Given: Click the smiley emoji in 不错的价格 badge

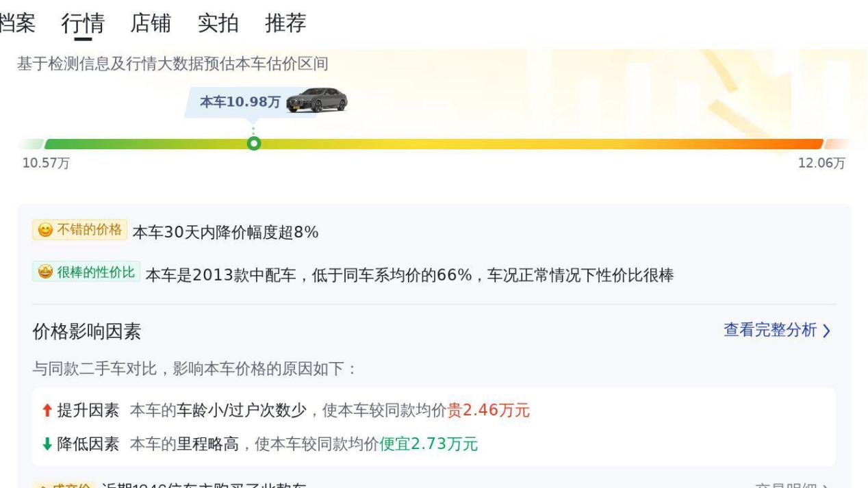Looking at the screenshot, I should [44, 231].
